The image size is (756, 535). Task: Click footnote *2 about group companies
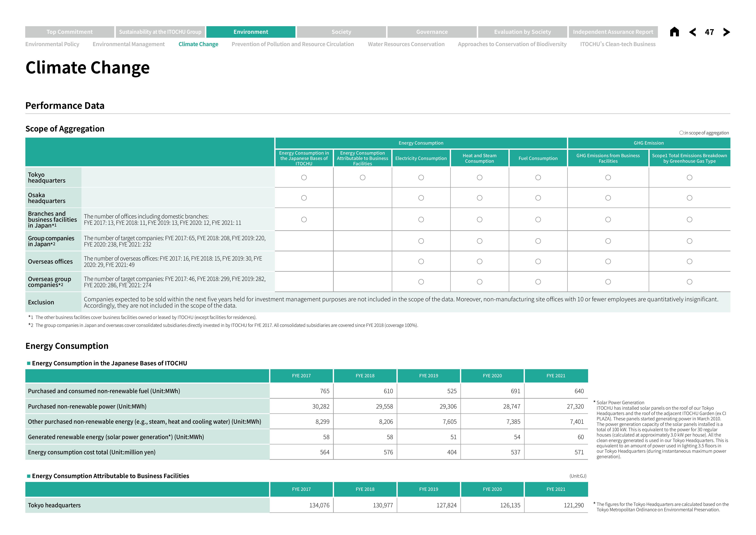click(x=223, y=326)
